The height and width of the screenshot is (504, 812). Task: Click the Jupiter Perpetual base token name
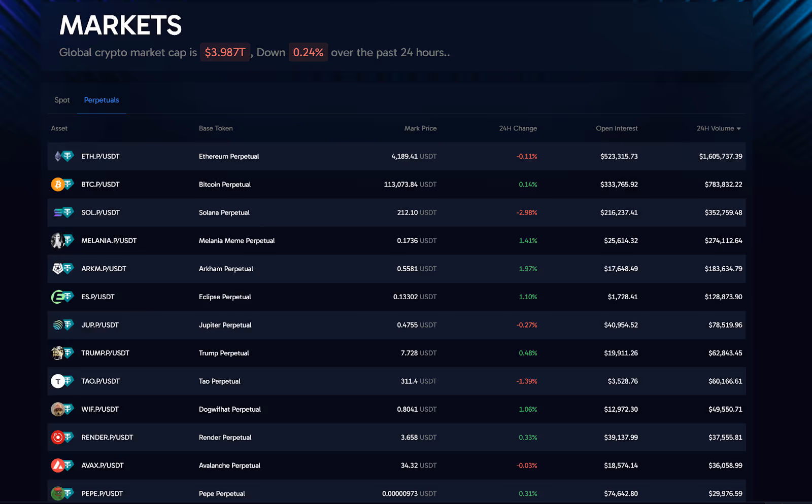(225, 325)
